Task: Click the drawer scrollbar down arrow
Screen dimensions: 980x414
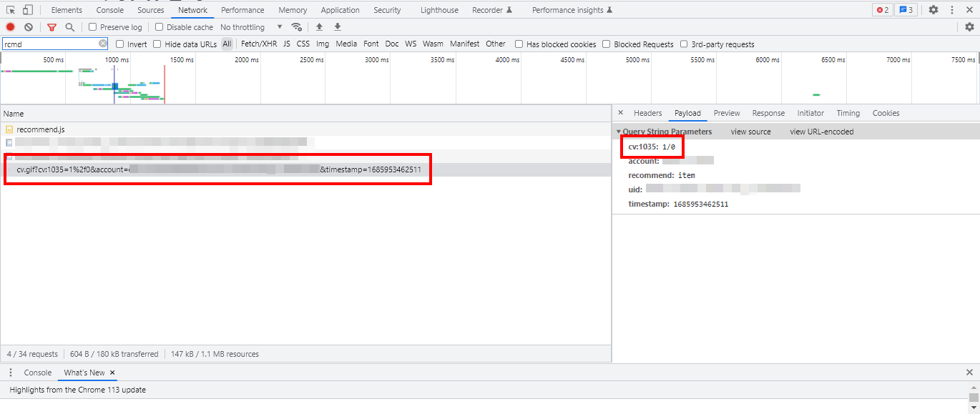Action: (974, 410)
